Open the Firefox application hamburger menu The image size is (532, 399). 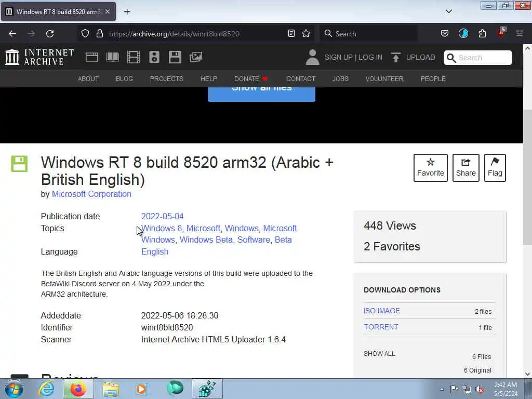click(x=520, y=33)
